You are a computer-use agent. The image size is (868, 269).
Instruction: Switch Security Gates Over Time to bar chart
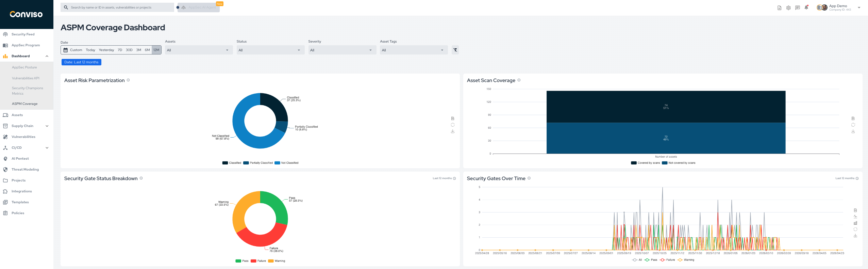click(x=855, y=223)
